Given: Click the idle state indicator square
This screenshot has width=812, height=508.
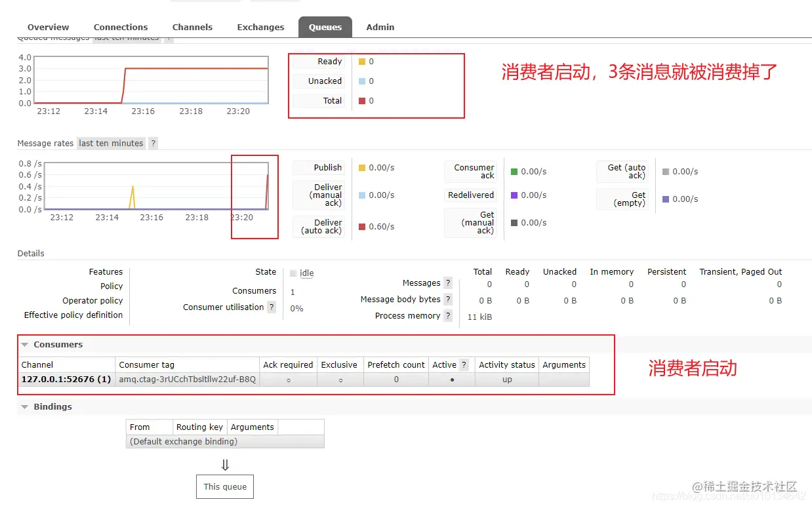Looking at the screenshot, I should 293,273.
